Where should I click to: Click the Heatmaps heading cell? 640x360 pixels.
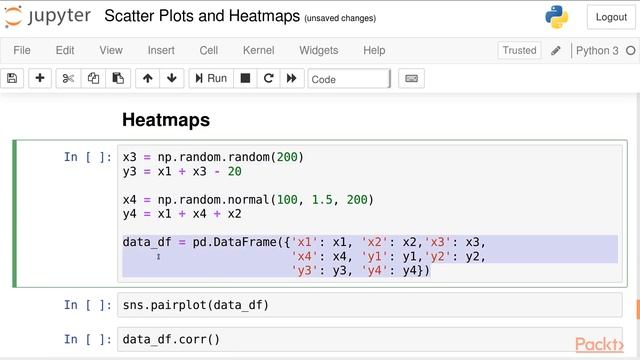166,120
